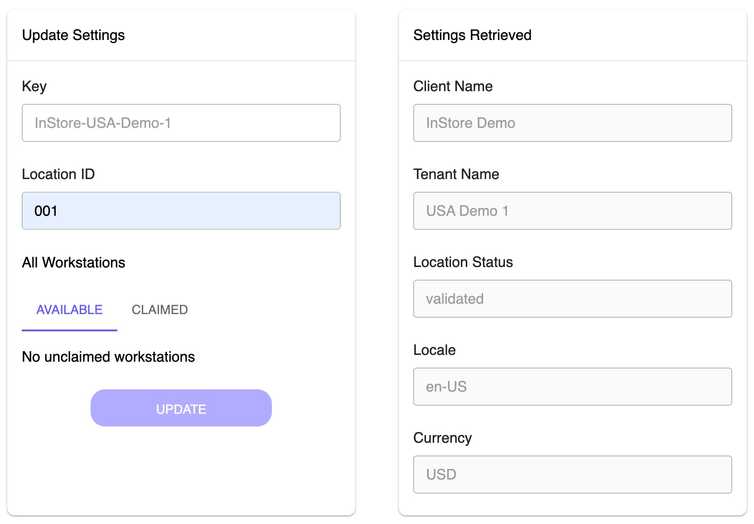Click the 'Update Settings' panel heading
The width and height of the screenshot is (754, 524).
[x=73, y=35]
